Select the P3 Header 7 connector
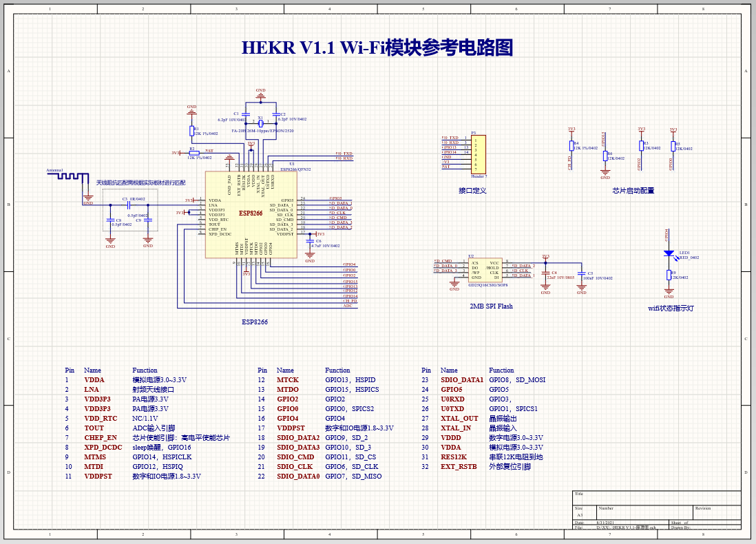 click(479, 154)
